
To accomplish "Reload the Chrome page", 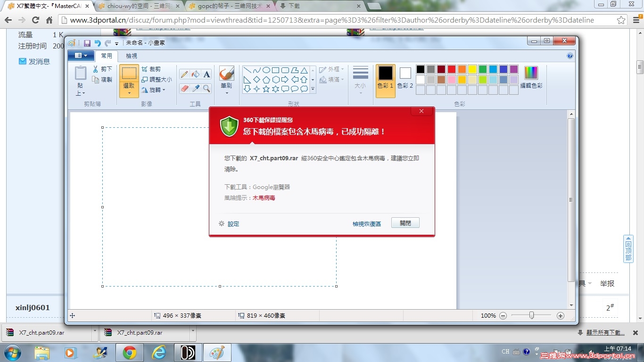I will coord(35,20).
